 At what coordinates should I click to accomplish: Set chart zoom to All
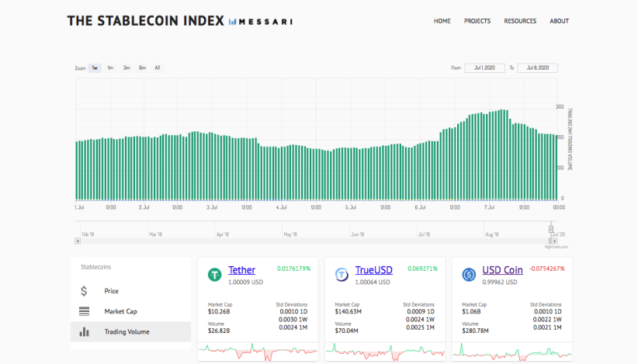158,68
